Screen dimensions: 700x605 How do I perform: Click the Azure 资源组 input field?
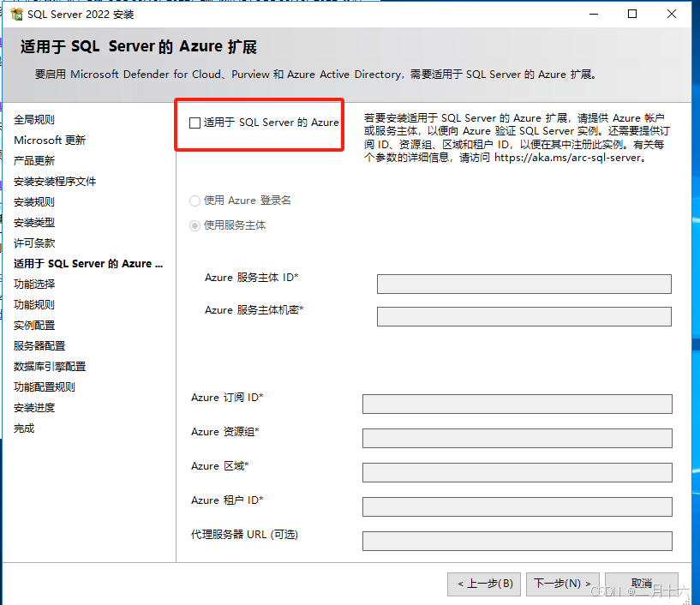518,439
